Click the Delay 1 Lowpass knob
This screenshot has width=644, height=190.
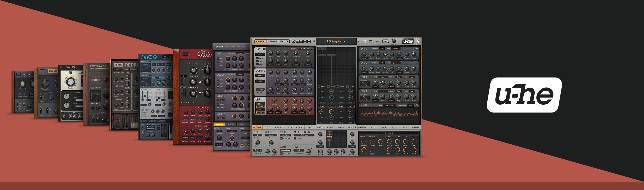[x=364, y=150]
